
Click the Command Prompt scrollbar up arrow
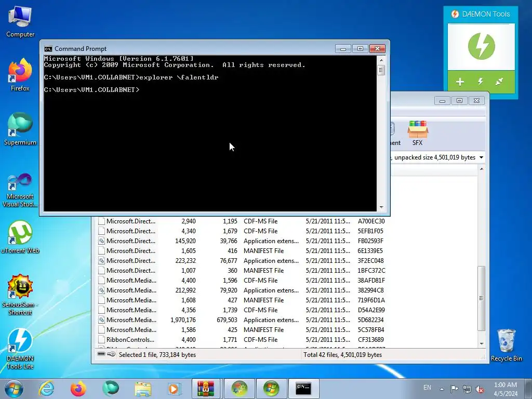tap(381, 60)
